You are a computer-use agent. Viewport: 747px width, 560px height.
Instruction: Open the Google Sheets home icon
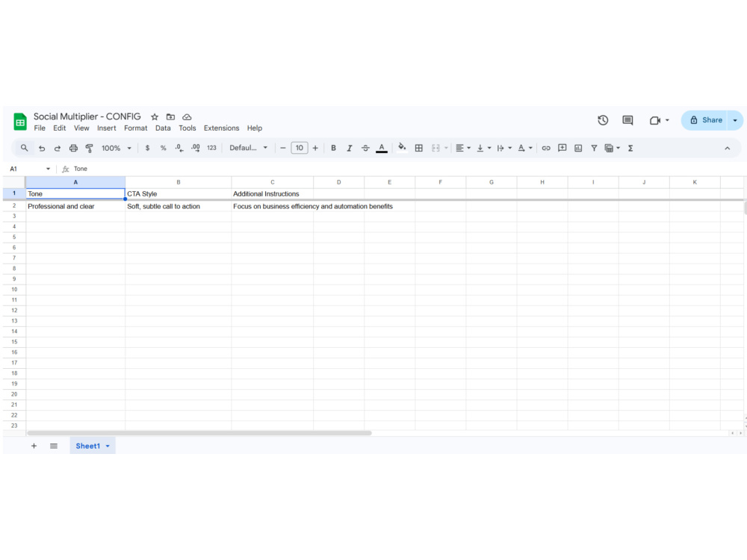point(20,122)
